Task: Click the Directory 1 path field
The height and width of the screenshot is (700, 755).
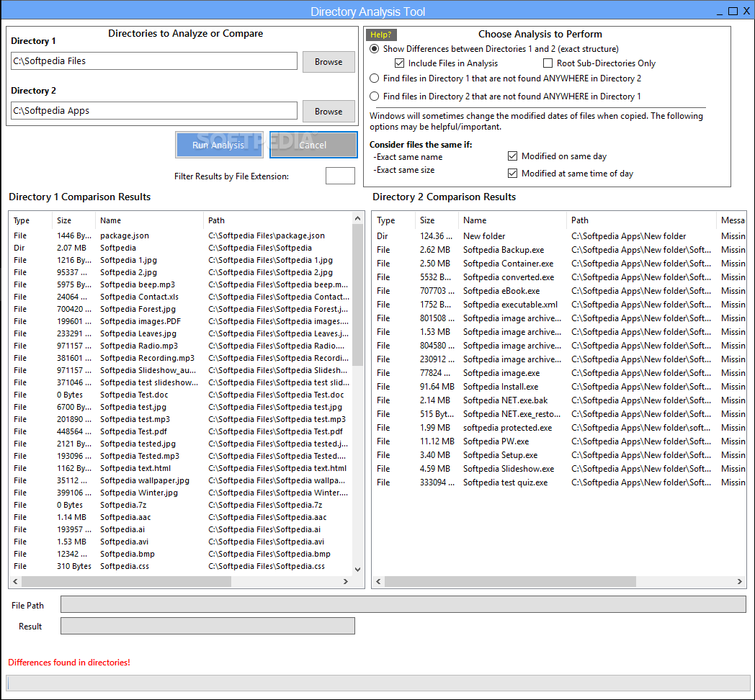Action: (x=154, y=61)
